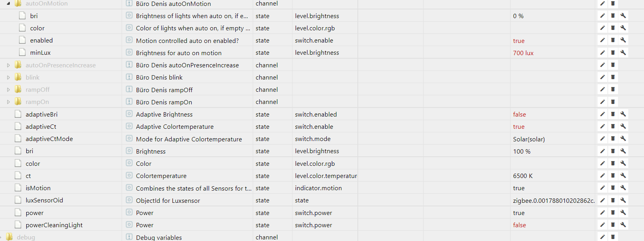Delete autoOnPresenceIncrease channel with trash icon

click(x=613, y=65)
